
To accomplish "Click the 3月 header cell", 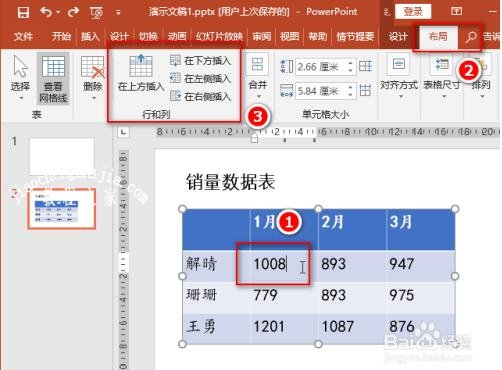I will tap(421, 230).
